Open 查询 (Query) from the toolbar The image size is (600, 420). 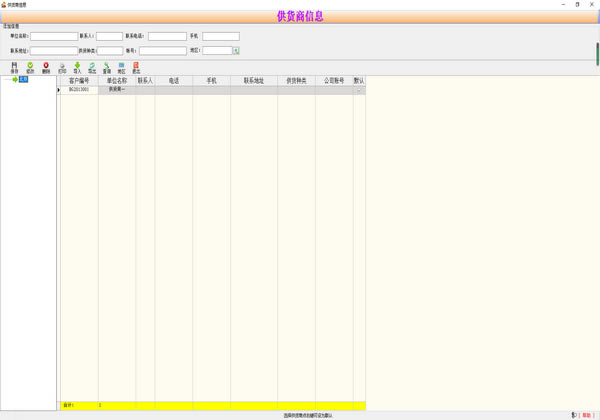(x=107, y=68)
